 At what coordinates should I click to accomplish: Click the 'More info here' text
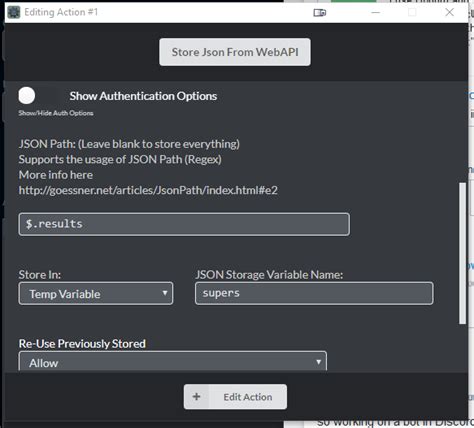[x=56, y=175]
